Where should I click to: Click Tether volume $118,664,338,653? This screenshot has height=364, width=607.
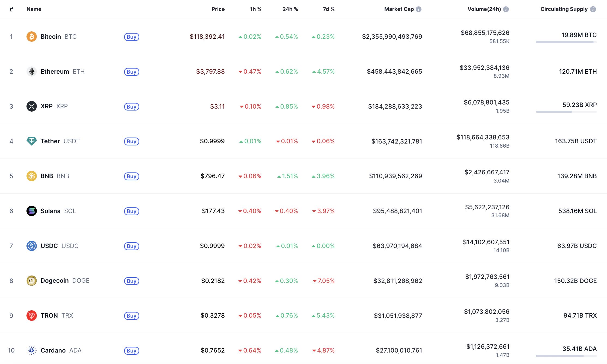(x=483, y=137)
